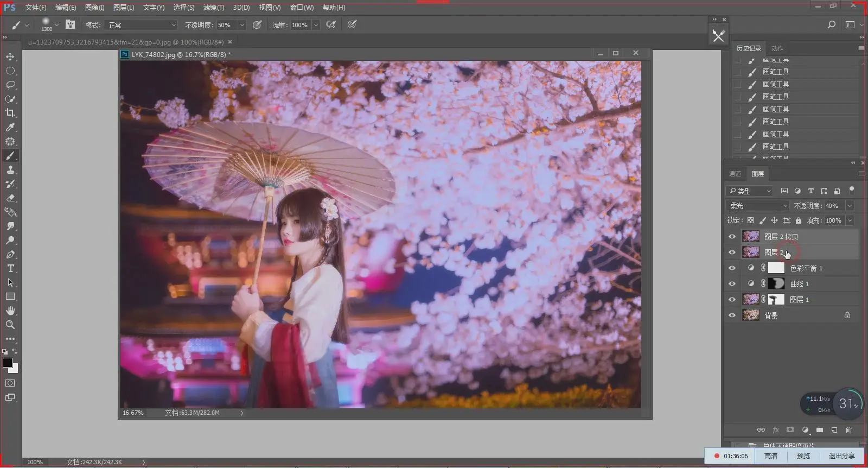The height and width of the screenshot is (468, 868).
Task: Select the Elliptical Marquee tool
Action: pyautogui.click(x=10, y=71)
